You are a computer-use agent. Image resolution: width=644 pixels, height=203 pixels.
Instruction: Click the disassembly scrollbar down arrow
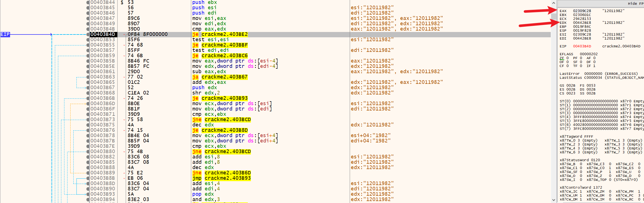[554, 200]
